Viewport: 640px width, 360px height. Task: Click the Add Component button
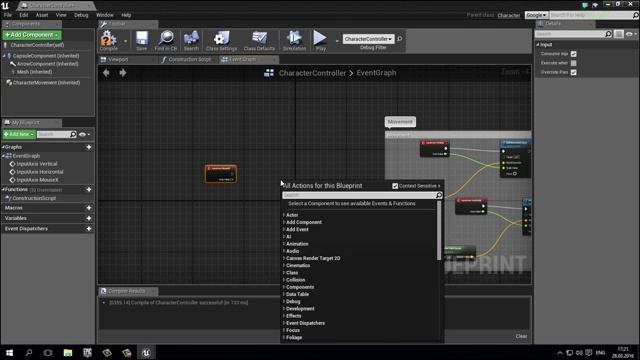tap(31, 35)
